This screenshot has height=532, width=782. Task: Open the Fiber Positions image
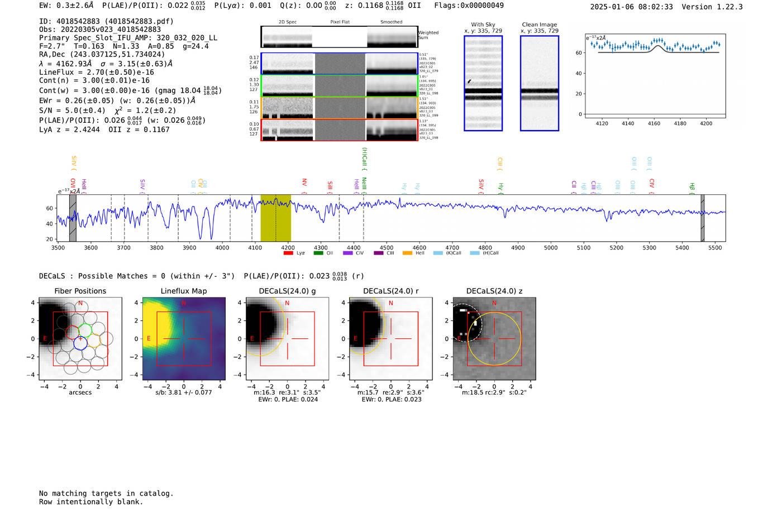(x=80, y=339)
